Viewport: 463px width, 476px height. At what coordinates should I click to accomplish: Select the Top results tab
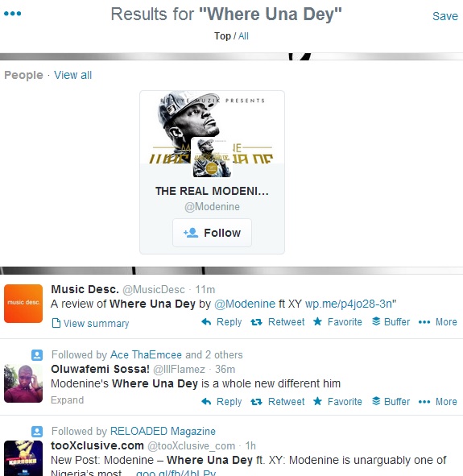[222, 36]
